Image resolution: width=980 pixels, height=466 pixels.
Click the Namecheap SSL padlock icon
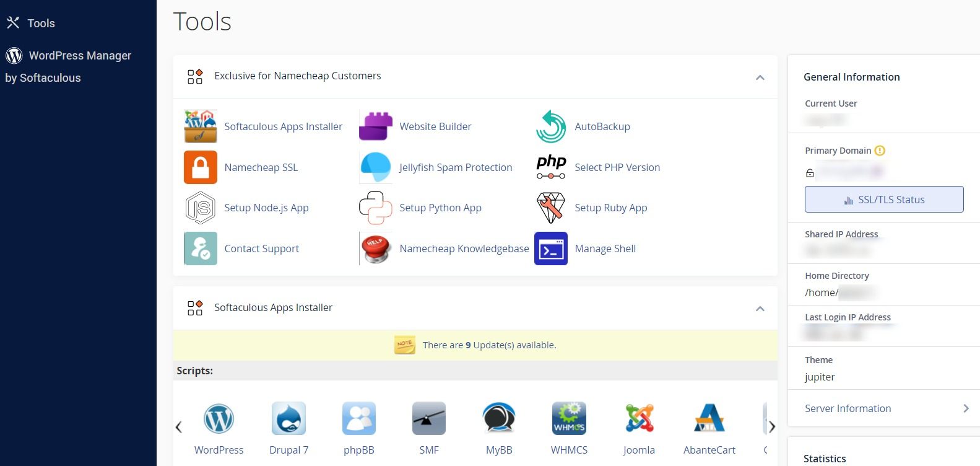(x=201, y=167)
